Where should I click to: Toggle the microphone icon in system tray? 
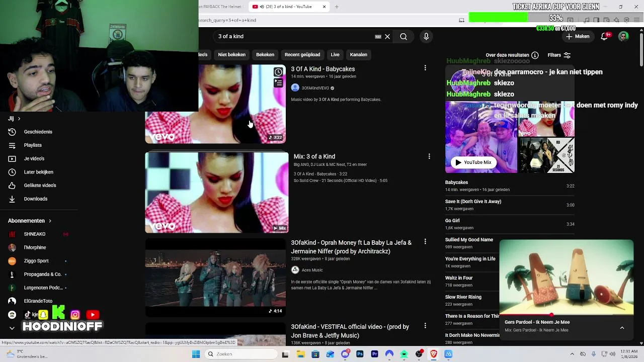click(x=594, y=354)
